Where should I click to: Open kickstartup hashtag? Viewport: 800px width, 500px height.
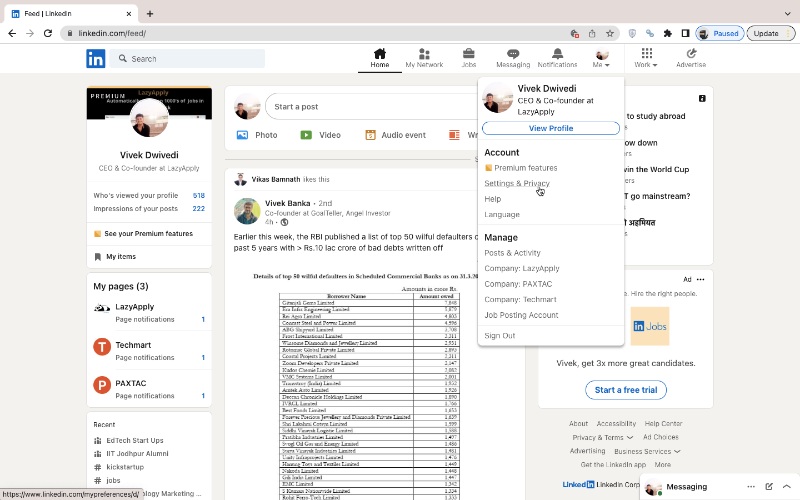pyautogui.click(x=125, y=467)
